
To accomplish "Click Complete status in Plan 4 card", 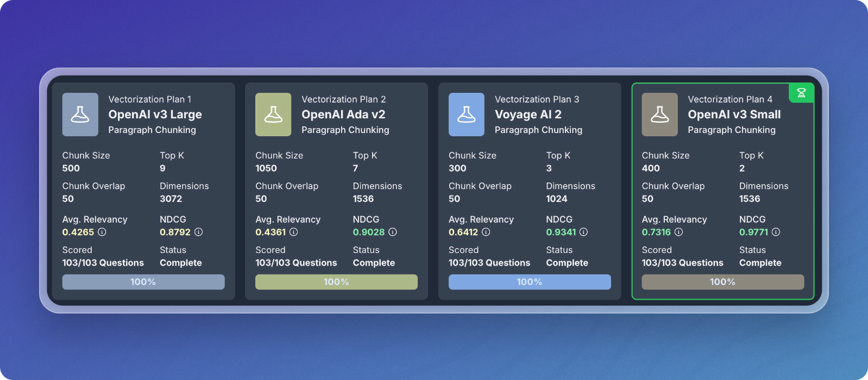I will click(760, 263).
